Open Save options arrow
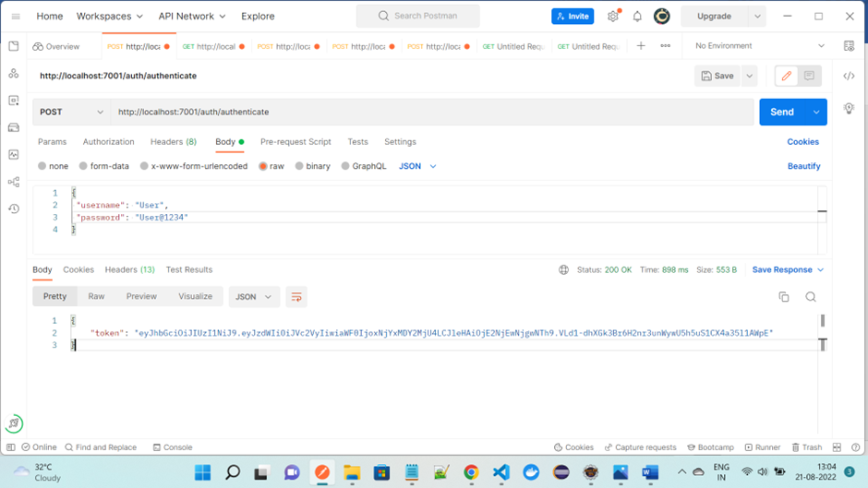The image size is (868, 488). click(750, 76)
